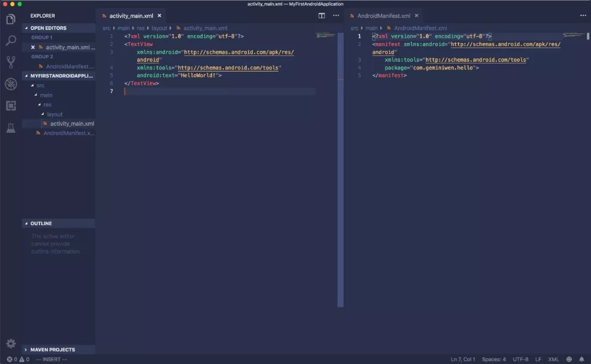Collapse the res folder in the file tree
The width and height of the screenshot is (591, 364).
47,104
